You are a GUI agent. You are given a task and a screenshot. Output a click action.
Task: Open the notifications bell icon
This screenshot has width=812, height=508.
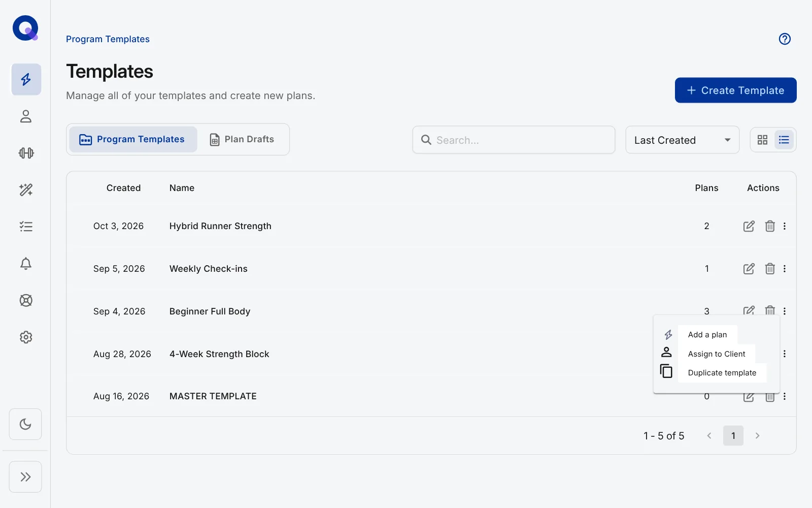[x=26, y=264]
